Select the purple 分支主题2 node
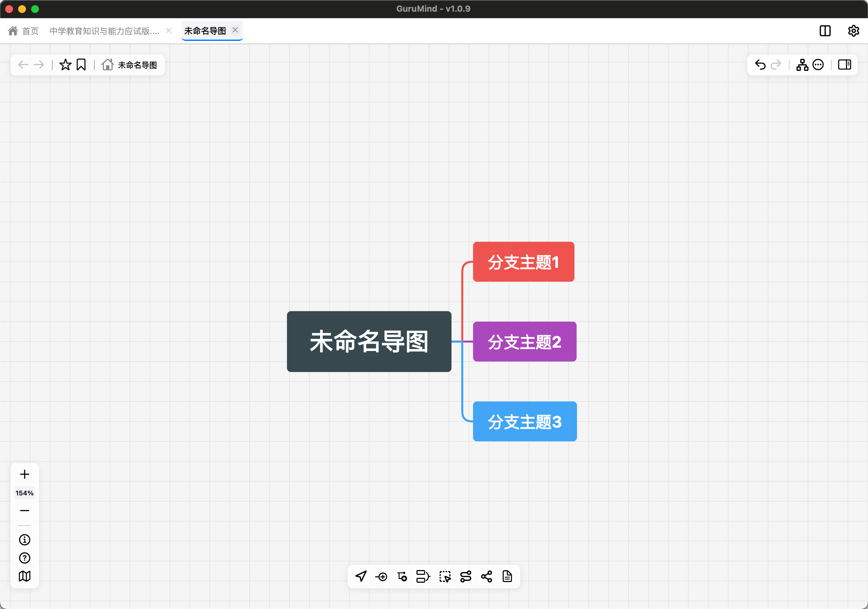Screen dimensions: 868x609 tap(524, 342)
